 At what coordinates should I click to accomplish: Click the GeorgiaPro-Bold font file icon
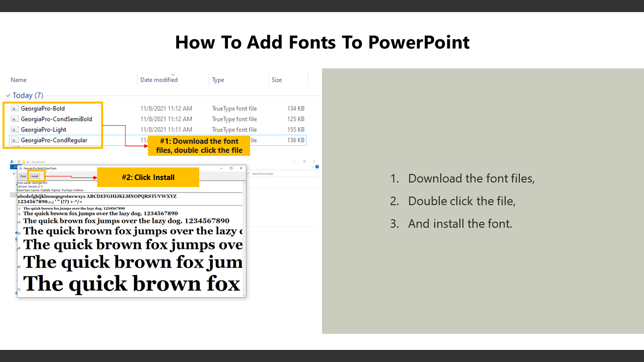point(15,108)
